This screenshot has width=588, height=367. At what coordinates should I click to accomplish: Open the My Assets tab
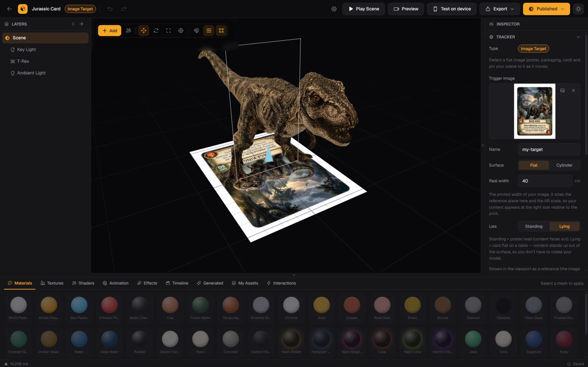pyautogui.click(x=245, y=283)
